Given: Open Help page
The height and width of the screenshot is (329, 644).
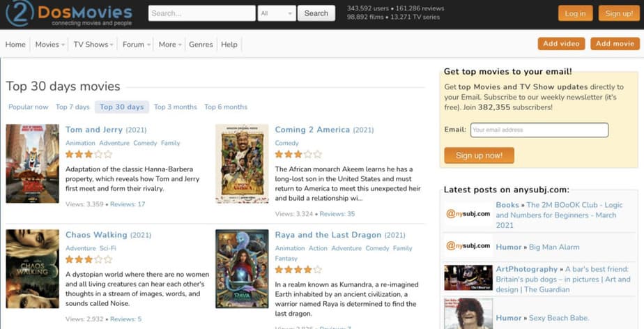Looking at the screenshot, I should click(229, 45).
